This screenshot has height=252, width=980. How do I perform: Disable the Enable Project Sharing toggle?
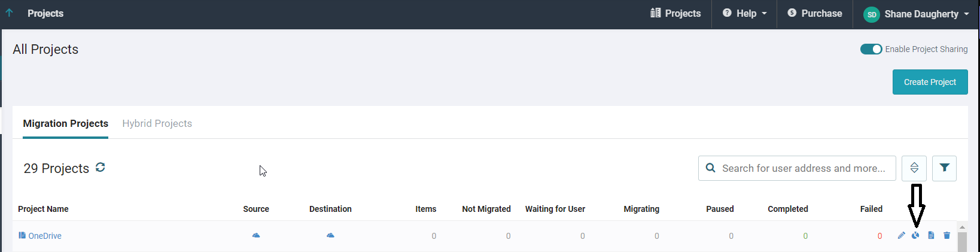click(871, 49)
